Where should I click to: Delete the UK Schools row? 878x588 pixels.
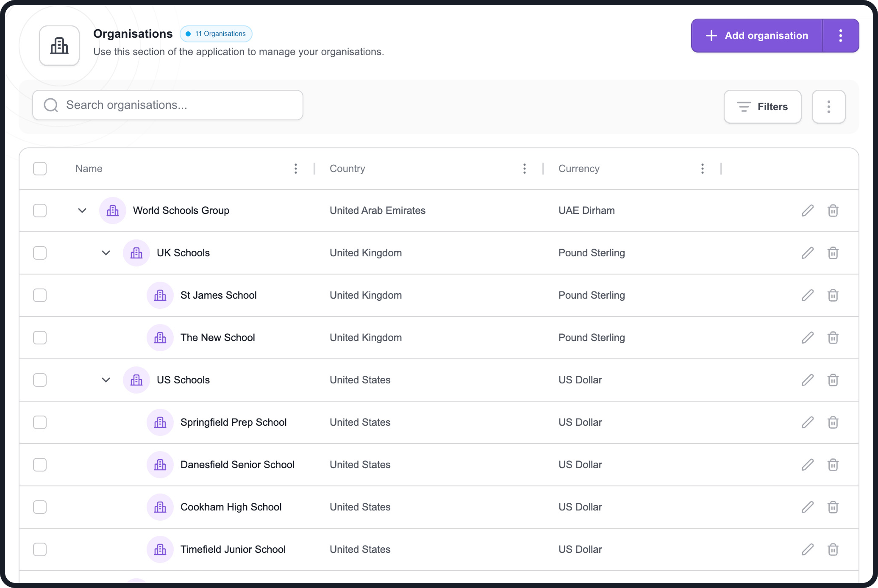[833, 253]
